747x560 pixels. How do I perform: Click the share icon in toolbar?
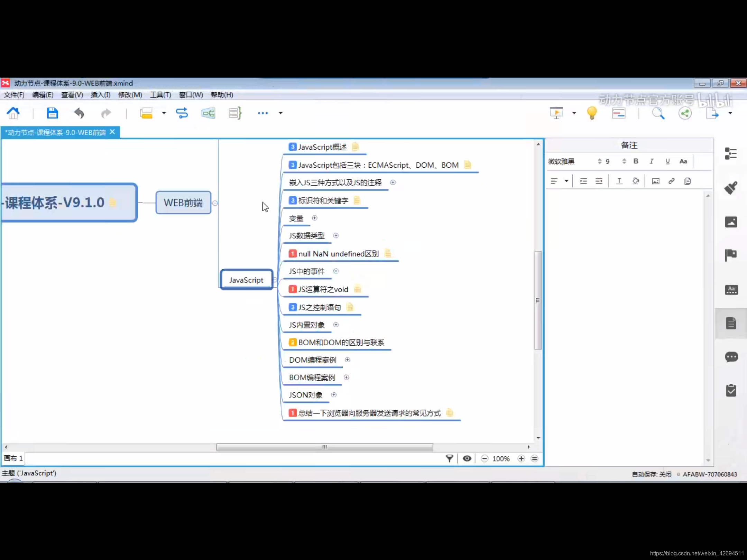coord(685,113)
